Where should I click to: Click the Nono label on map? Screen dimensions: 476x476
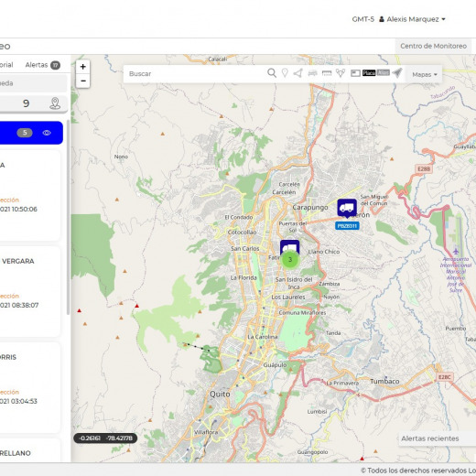click(121, 157)
